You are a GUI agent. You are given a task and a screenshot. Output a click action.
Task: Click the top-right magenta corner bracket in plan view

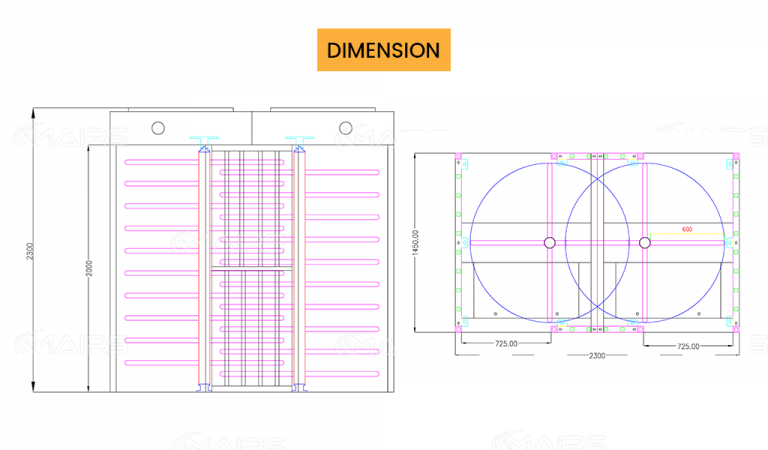733,157
